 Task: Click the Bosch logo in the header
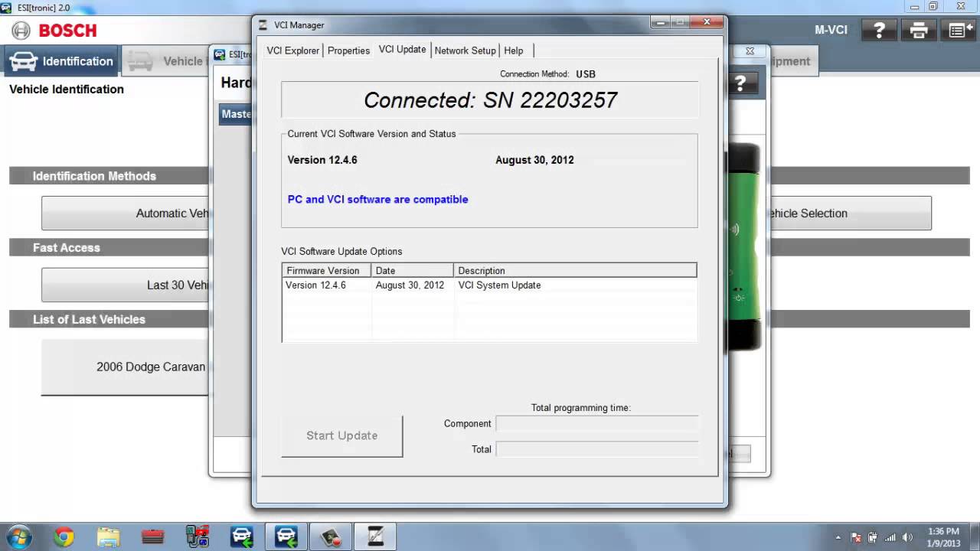(x=54, y=31)
